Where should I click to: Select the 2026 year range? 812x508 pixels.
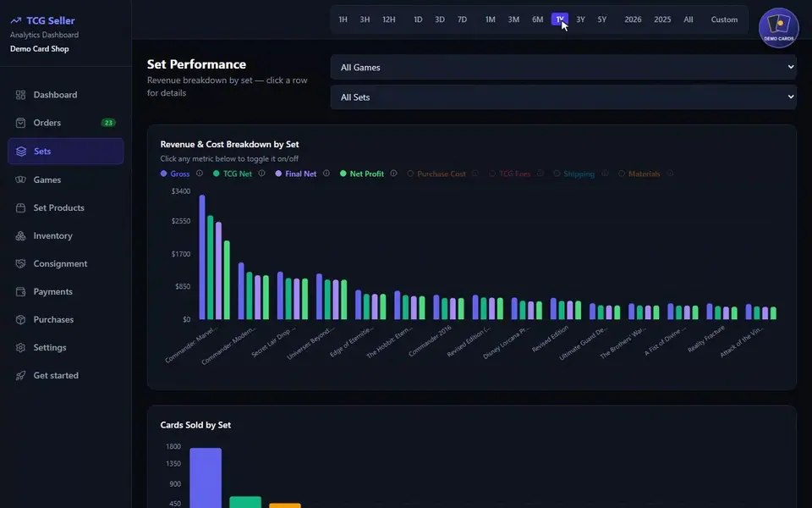633,19
